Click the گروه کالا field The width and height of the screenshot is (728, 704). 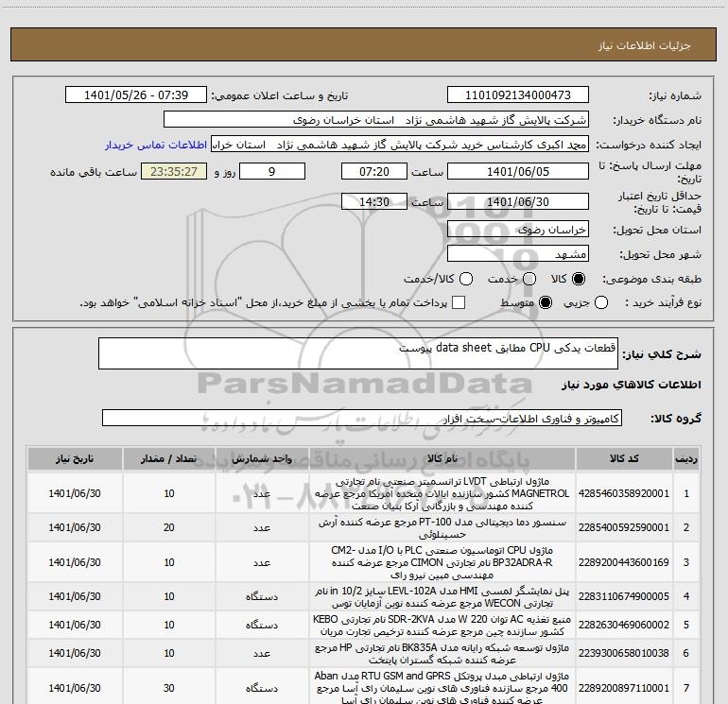point(362,418)
